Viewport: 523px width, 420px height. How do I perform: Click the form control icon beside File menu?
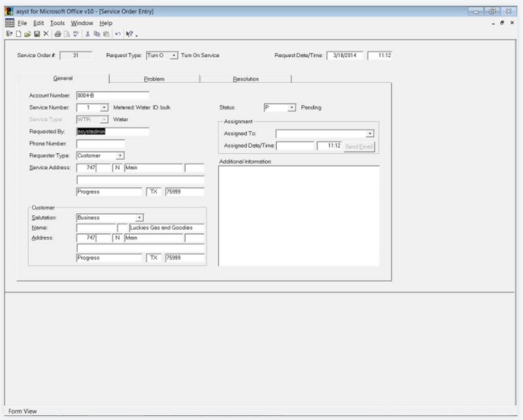(x=10, y=23)
